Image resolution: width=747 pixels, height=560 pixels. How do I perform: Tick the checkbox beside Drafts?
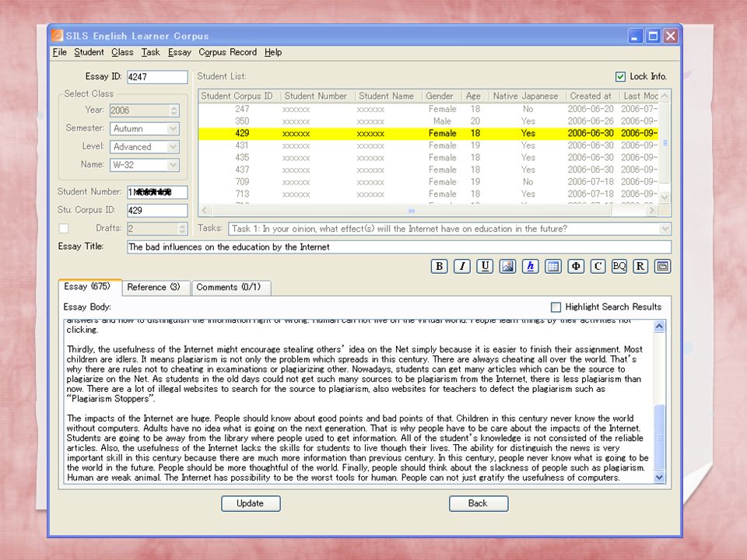point(63,229)
